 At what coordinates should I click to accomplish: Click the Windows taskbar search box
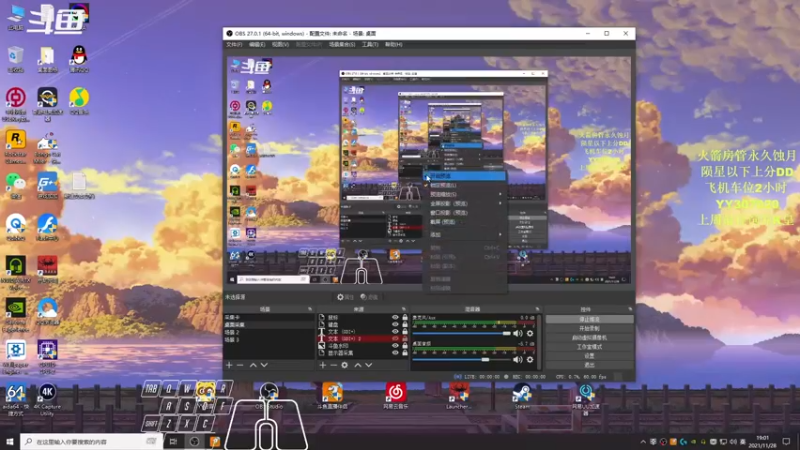coord(92,442)
